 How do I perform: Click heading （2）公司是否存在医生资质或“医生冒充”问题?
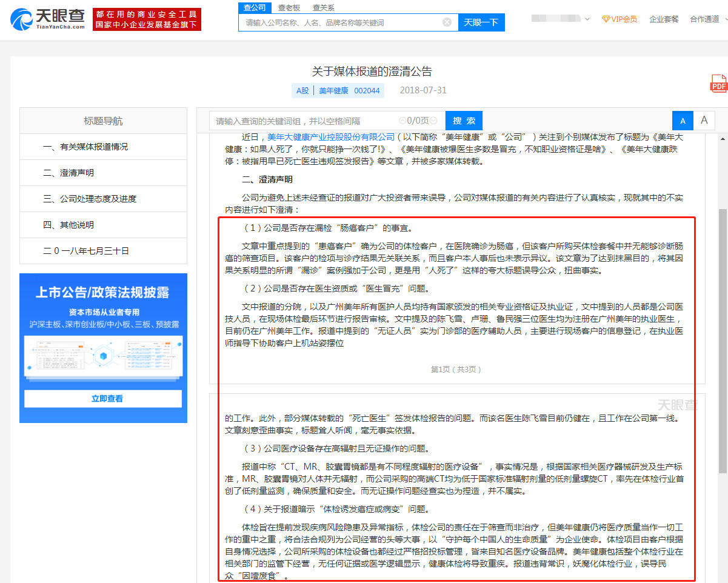(x=336, y=288)
